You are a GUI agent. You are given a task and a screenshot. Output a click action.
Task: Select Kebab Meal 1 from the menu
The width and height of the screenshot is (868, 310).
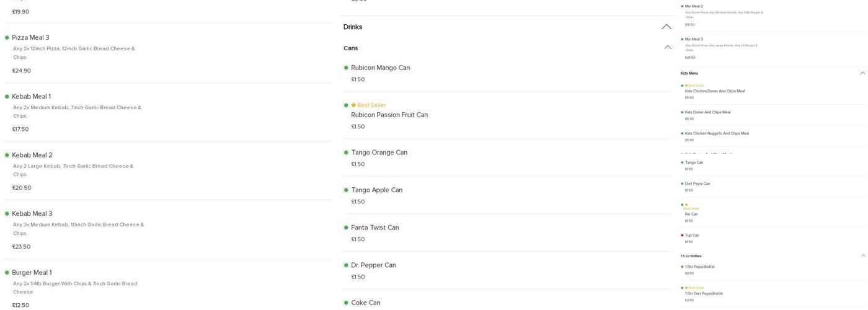coord(31,97)
